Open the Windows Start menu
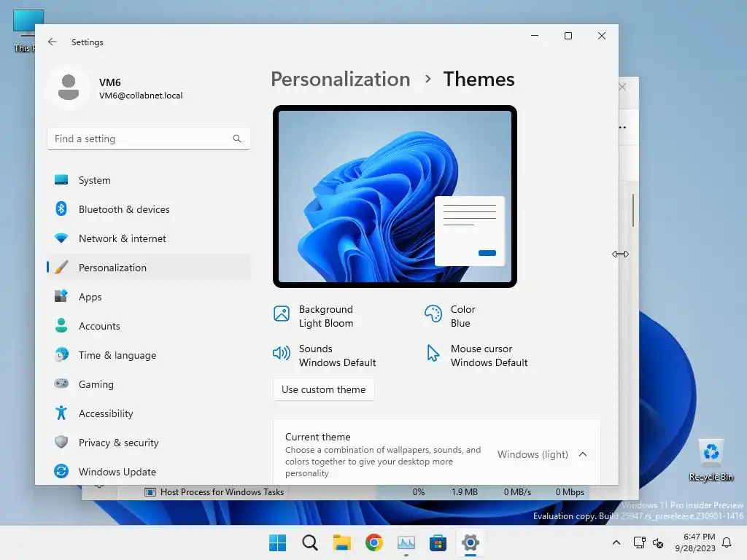The height and width of the screenshot is (560, 747). 278,542
